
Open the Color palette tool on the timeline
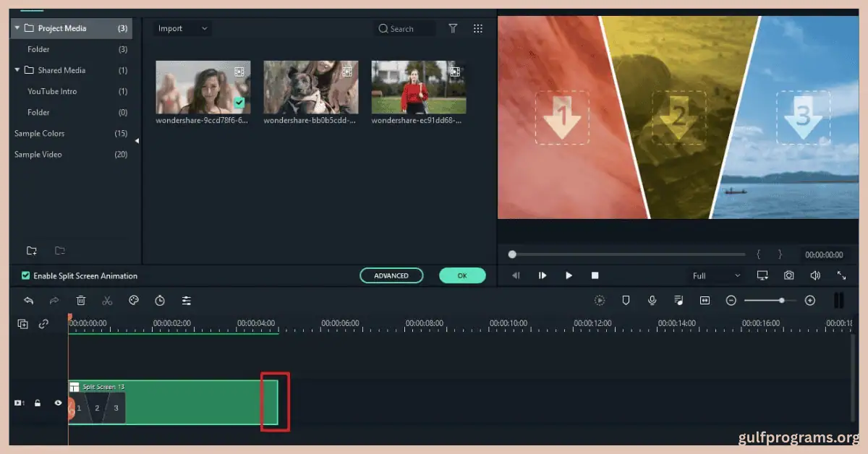(x=133, y=300)
